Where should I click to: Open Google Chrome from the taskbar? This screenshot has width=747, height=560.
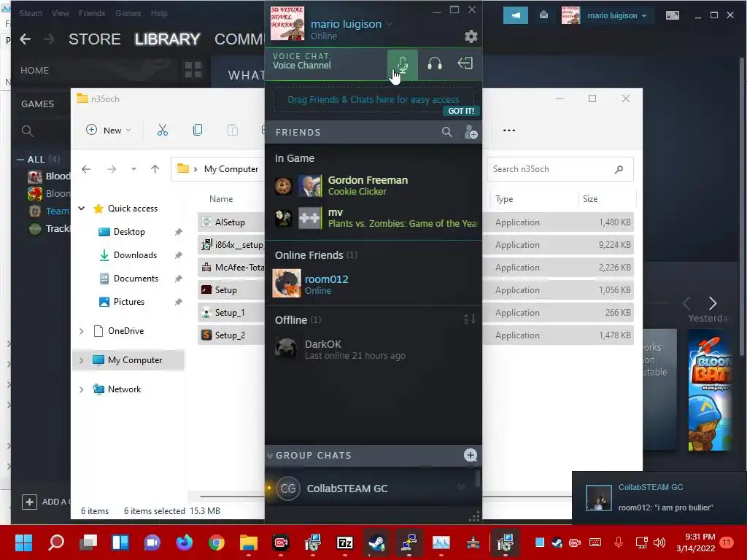216,542
